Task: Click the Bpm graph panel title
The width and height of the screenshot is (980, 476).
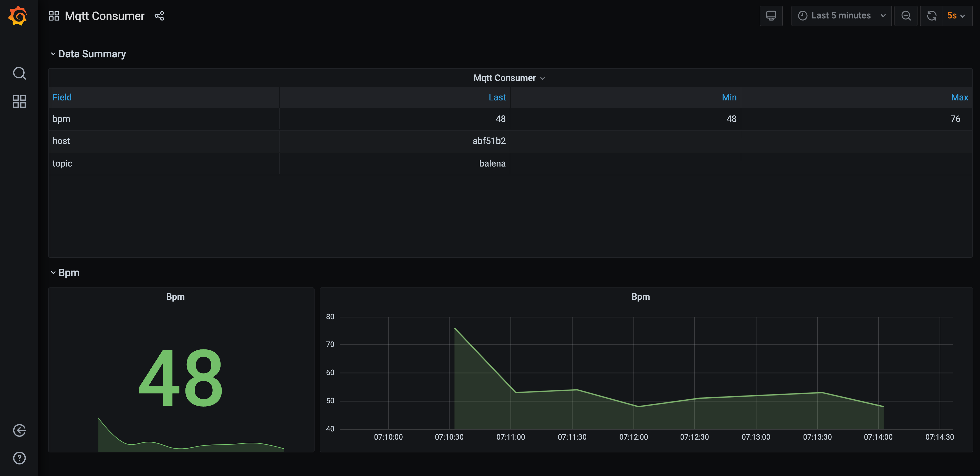Action: point(640,297)
